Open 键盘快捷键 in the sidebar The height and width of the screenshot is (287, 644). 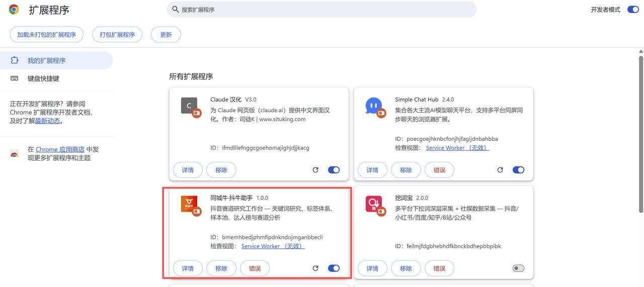[x=56, y=78]
